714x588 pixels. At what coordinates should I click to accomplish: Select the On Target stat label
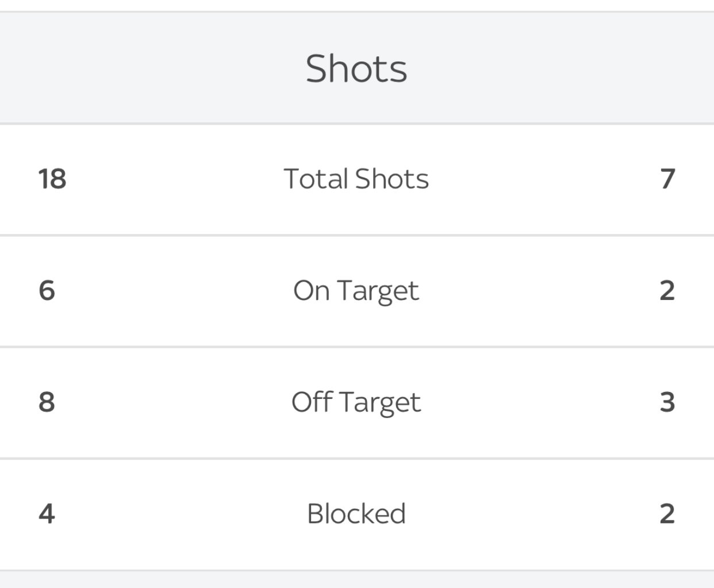(356, 291)
